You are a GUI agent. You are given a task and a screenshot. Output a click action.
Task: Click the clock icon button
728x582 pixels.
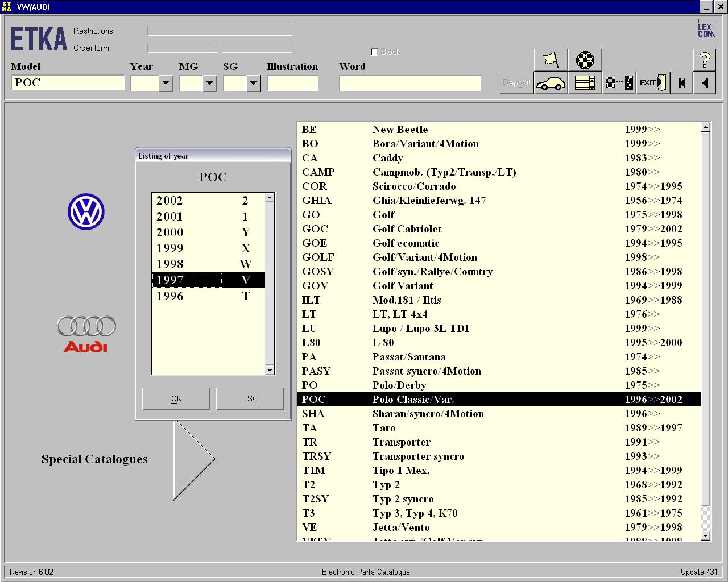pos(585,60)
